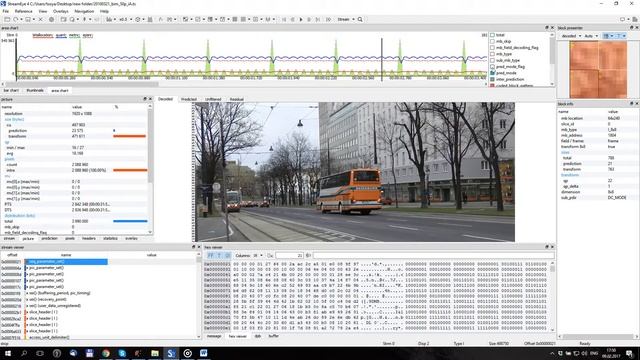Viewport: 640px width, 360px height.
Task: Open the File menu
Action: pos(6,11)
